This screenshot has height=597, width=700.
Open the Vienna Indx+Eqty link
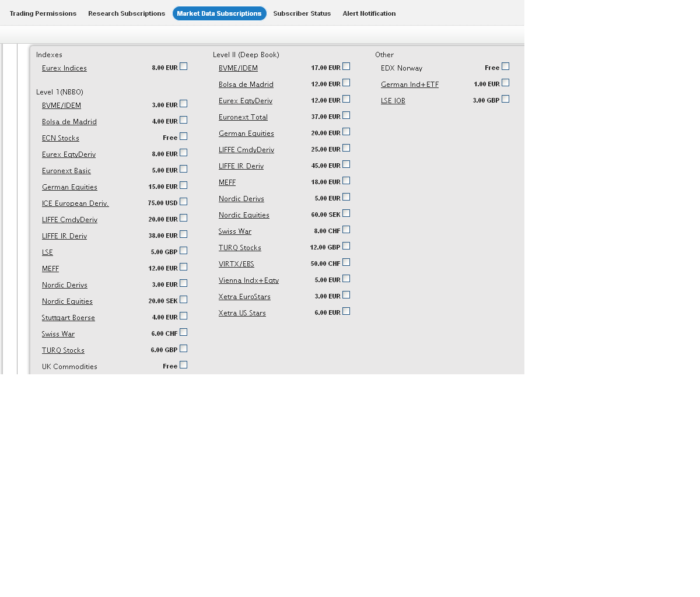click(x=249, y=280)
